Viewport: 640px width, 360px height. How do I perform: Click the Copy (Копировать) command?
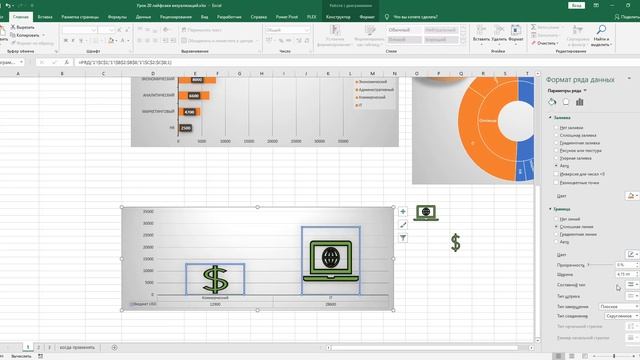[25, 35]
